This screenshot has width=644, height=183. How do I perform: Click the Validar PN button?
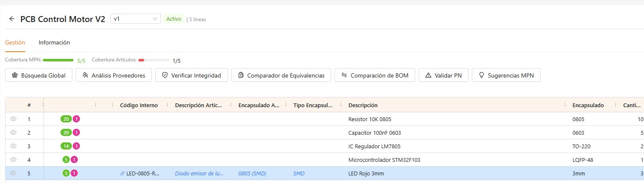(x=443, y=75)
